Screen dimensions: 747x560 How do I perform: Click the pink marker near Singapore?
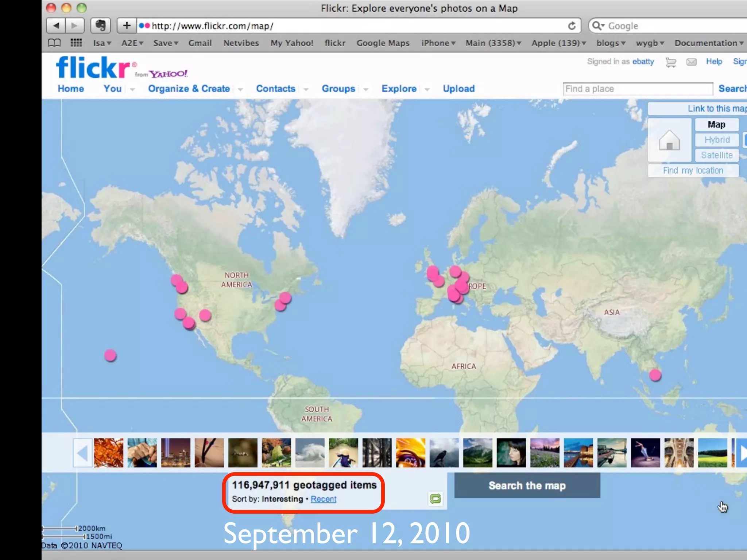pyautogui.click(x=655, y=375)
